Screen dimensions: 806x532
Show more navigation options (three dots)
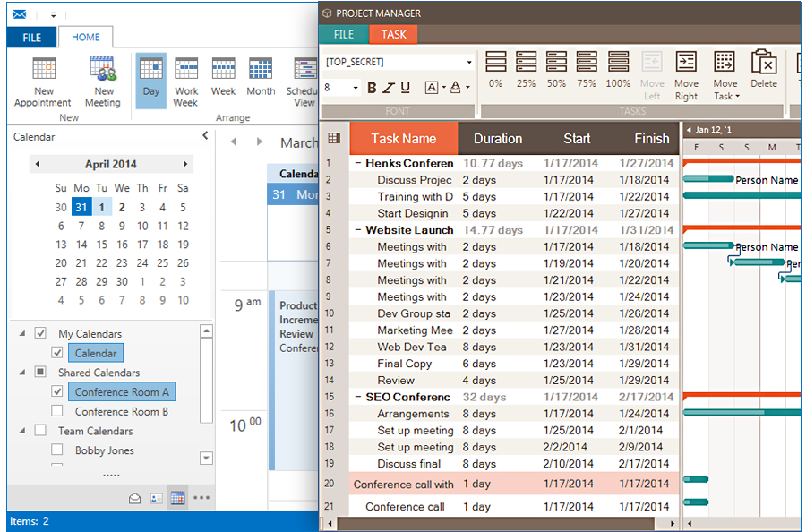[x=201, y=498]
